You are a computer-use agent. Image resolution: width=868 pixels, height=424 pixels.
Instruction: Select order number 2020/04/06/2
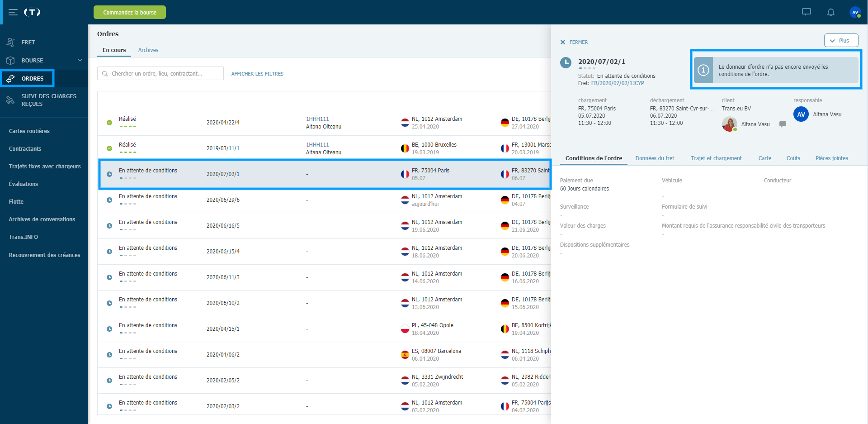223,355
